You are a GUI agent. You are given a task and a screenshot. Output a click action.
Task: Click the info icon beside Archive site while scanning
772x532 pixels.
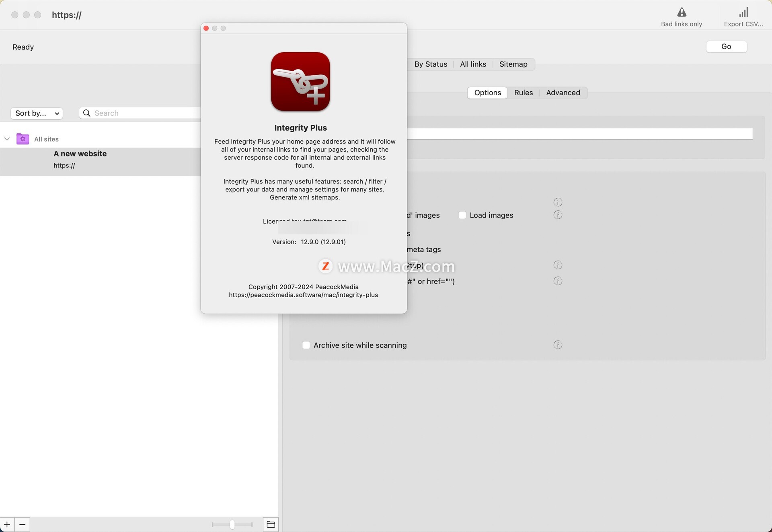558,345
